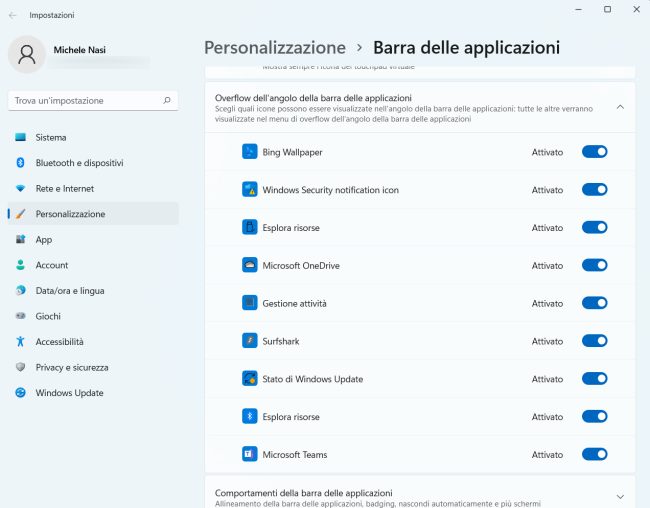Turn off Stato di Windows Update toggle

(x=594, y=379)
